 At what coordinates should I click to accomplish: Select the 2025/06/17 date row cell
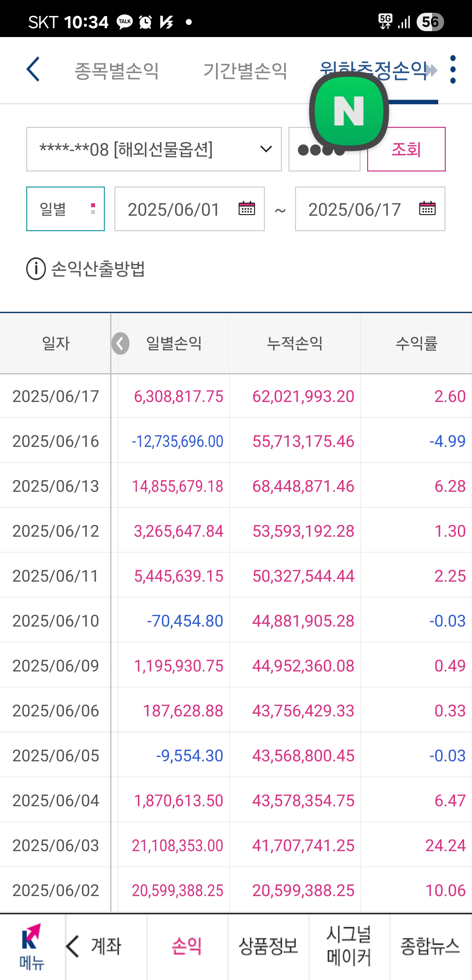tap(55, 396)
